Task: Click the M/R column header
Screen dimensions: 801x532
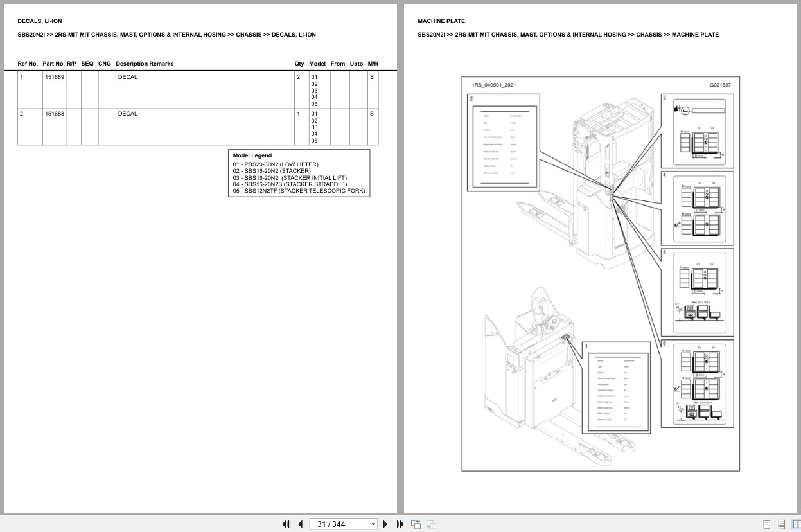Action: (373, 64)
